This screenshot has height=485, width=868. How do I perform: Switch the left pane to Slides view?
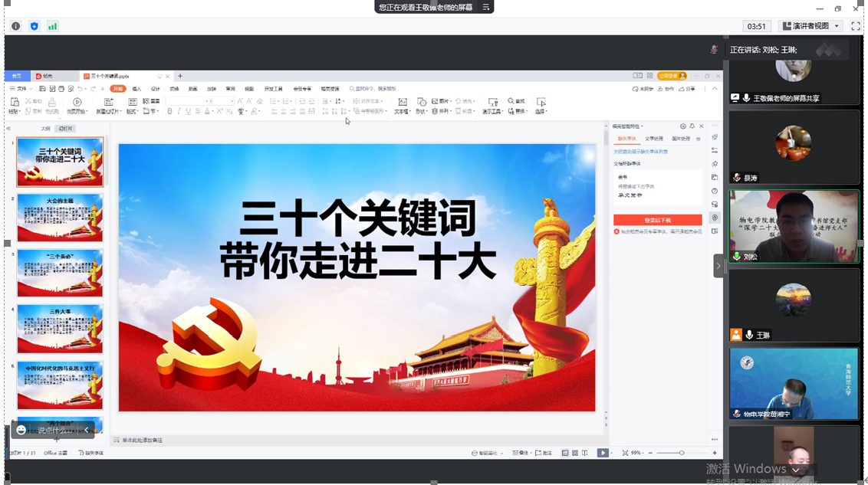tap(65, 129)
